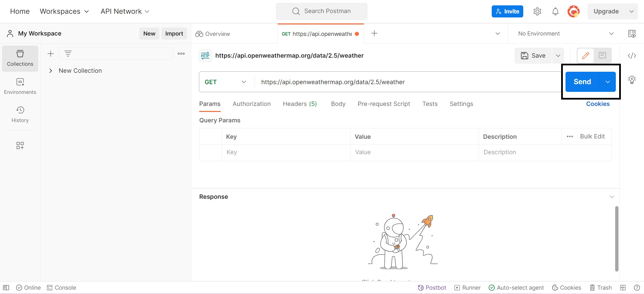Toggle two-pane view in status bar
This screenshot has height=294, width=644.
[623, 288]
